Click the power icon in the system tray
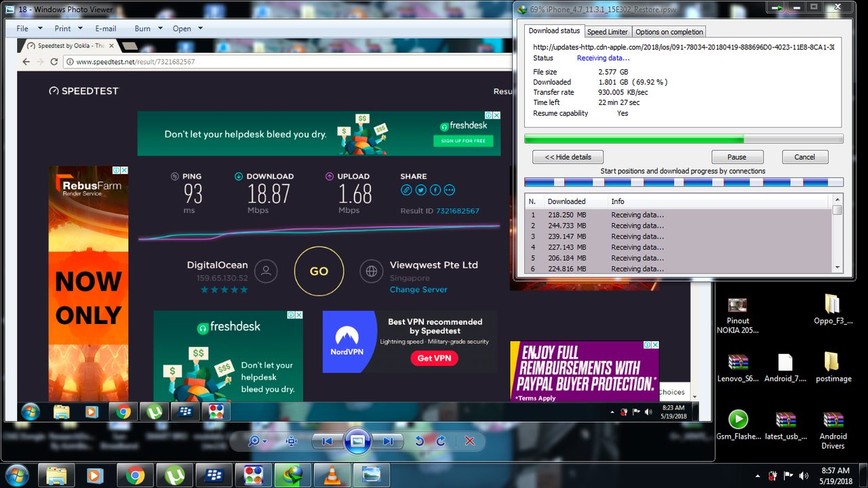The height and width of the screenshot is (488, 868). pos(772,476)
